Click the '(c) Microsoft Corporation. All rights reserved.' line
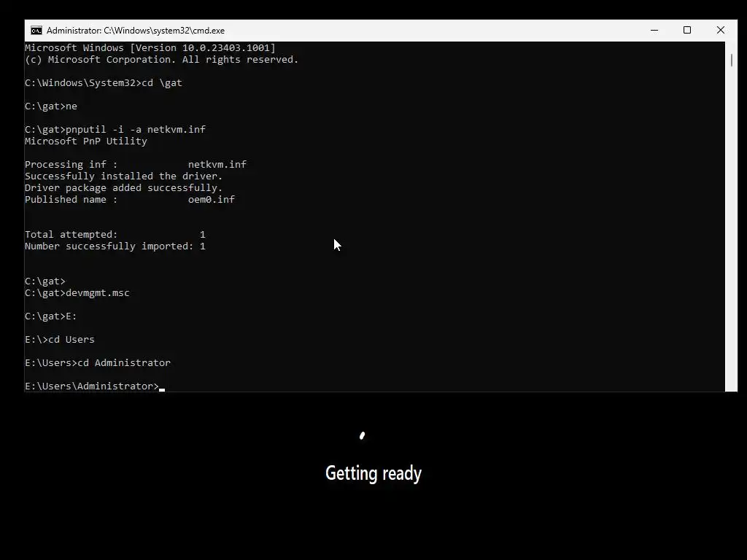Image resolution: width=747 pixels, height=560 pixels. click(x=161, y=60)
